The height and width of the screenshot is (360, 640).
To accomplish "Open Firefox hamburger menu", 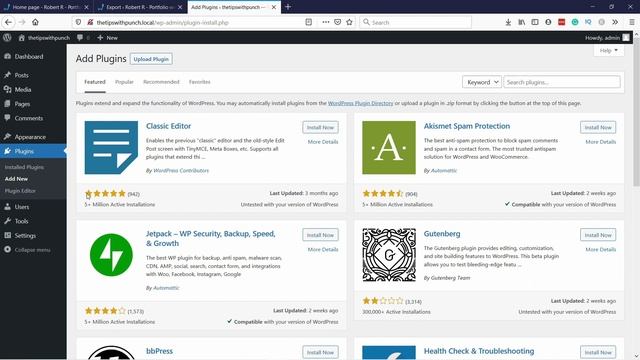I will (x=632, y=22).
